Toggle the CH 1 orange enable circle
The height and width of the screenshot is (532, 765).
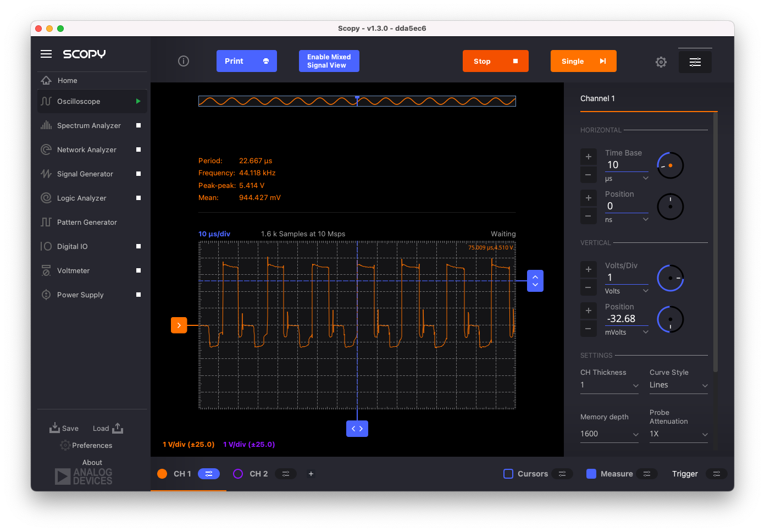162,474
